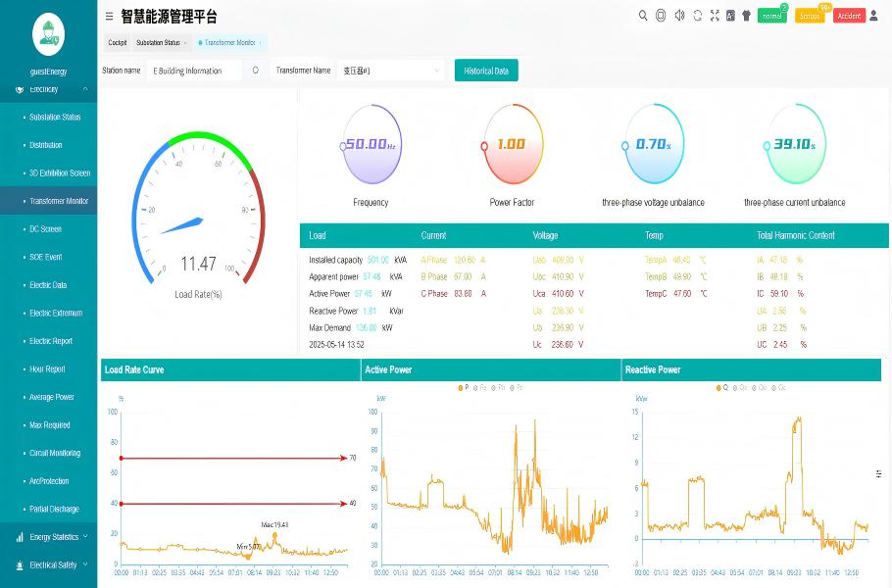Click the red Accident alarm button
Viewport: 892px width, 588px height.
tap(849, 17)
